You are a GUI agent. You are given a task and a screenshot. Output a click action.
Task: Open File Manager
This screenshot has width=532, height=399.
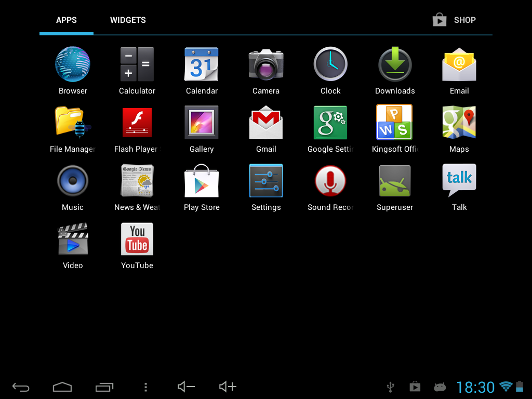pos(73,129)
